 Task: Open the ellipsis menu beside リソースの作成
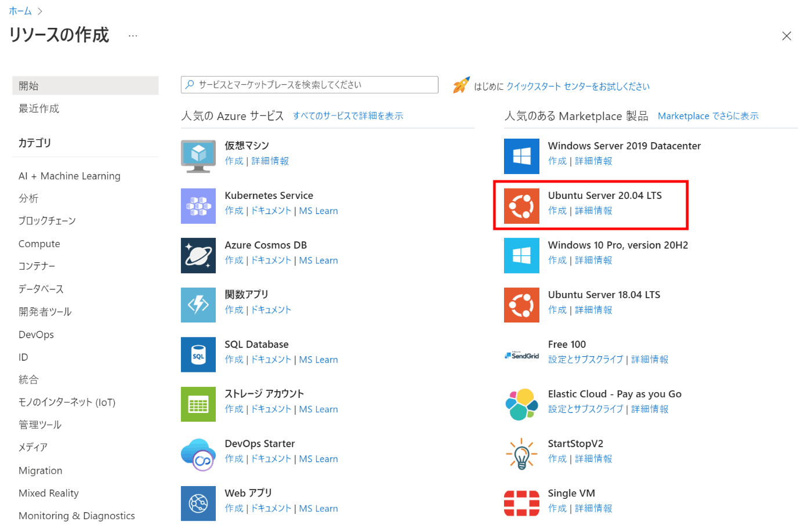[133, 36]
